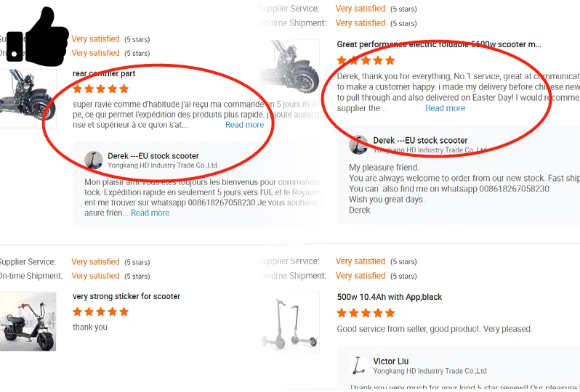This screenshot has height=392, width=580.
Task: Click Victor Liu's avatar icon
Action: [358, 365]
